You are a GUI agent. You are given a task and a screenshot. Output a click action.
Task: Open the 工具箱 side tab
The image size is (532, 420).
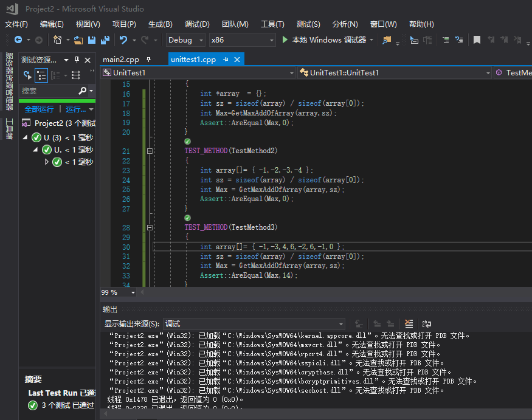(x=9, y=129)
